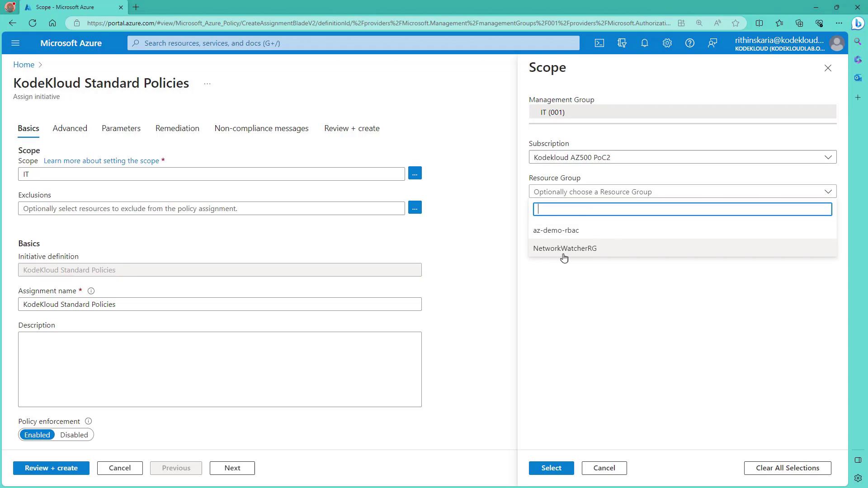Click the info icon beside Assignment name
The width and height of the screenshot is (868, 488).
tap(91, 291)
